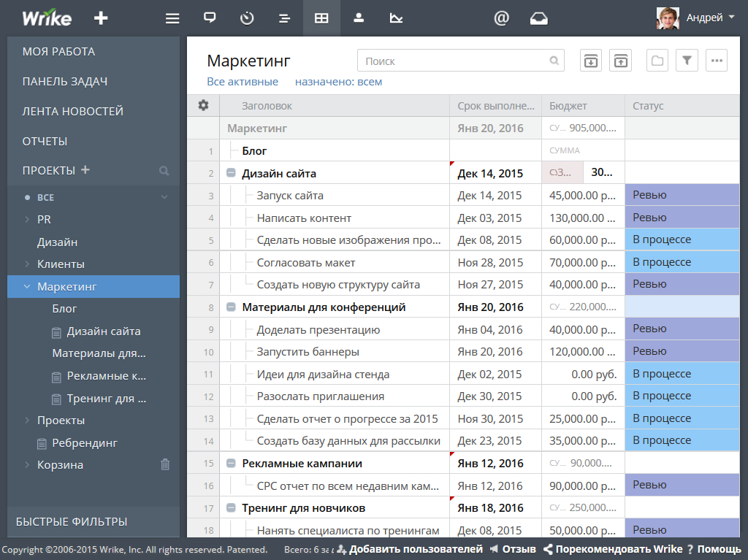Click the plus icon to create new item
This screenshot has height=560, width=748.
[x=101, y=18]
